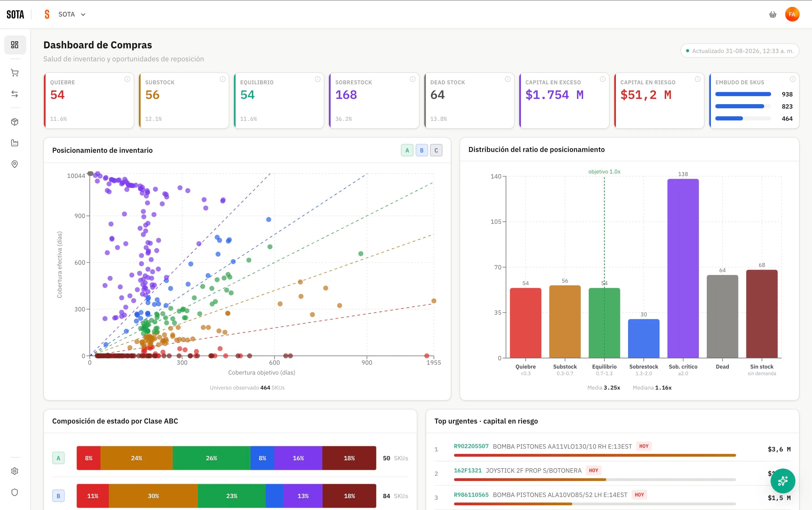Click the Mediana 1.16x statistic
This screenshot has height=510, width=812.
coord(652,388)
